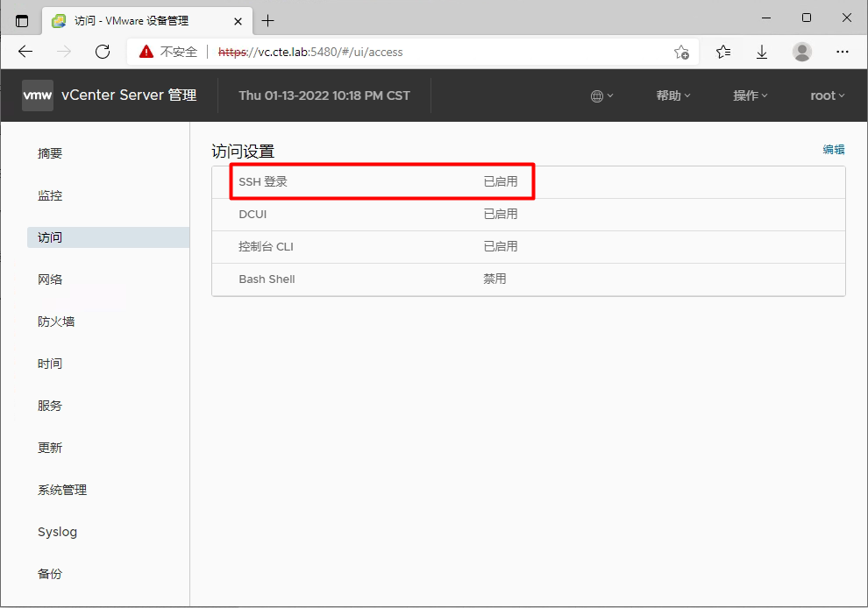The height and width of the screenshot is (608, 868).
Task: Open the root user dropdown
Action: (825, 95)
